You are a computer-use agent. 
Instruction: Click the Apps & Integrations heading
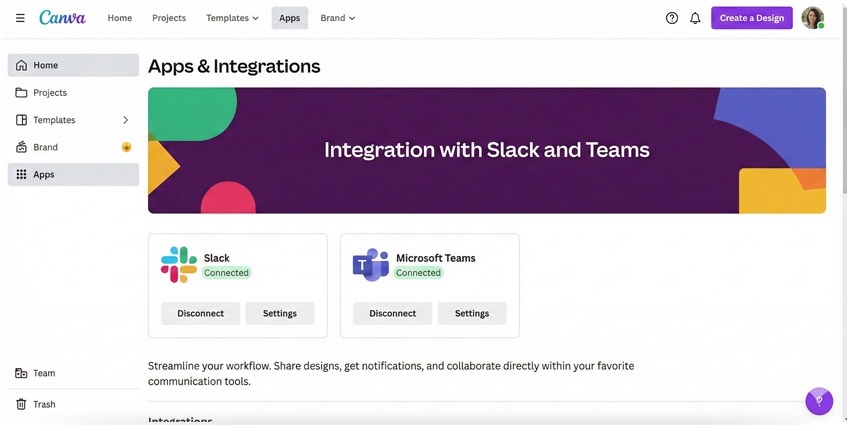click(234, 66)
